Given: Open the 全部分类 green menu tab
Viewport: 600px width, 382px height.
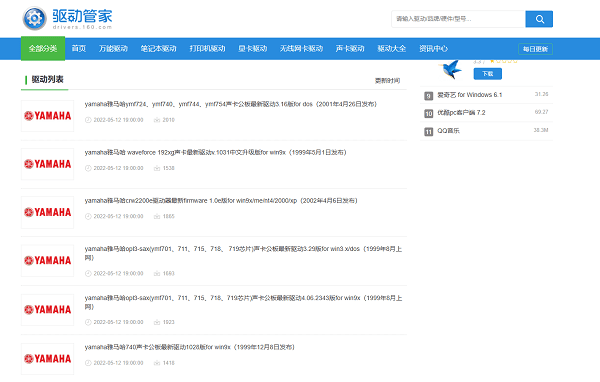Looking at the screenshot, I should [43, 49].
